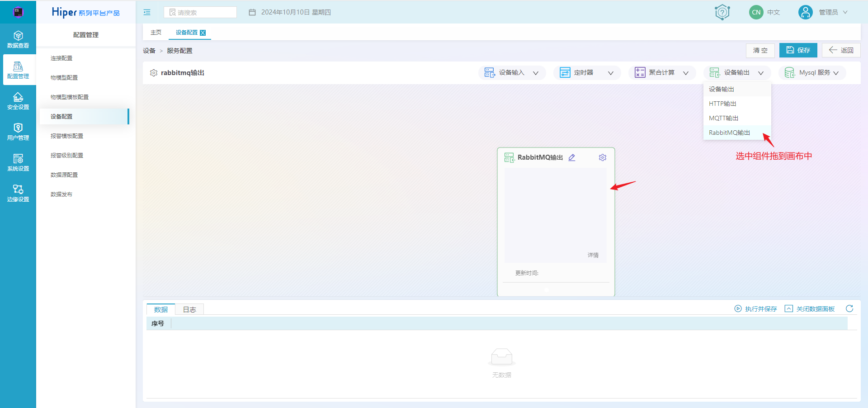Screen dimensions: 868x408
Task: Expand the 设备输入 dropdown arrow
Action: click(x=536, y=73)
